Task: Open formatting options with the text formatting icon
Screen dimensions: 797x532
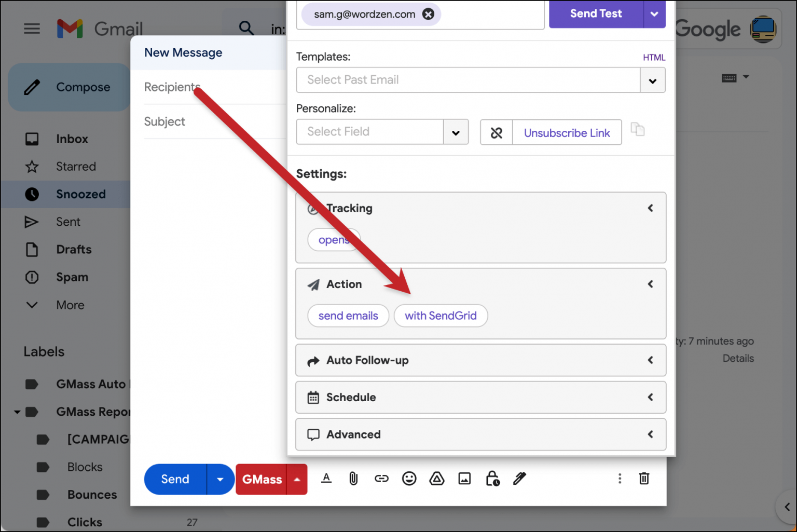Action: pos(326,479)
